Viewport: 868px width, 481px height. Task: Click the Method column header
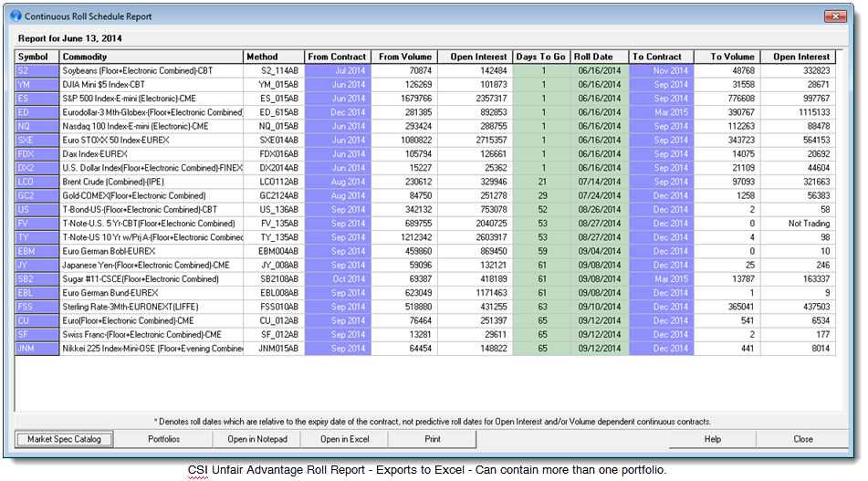274,57
